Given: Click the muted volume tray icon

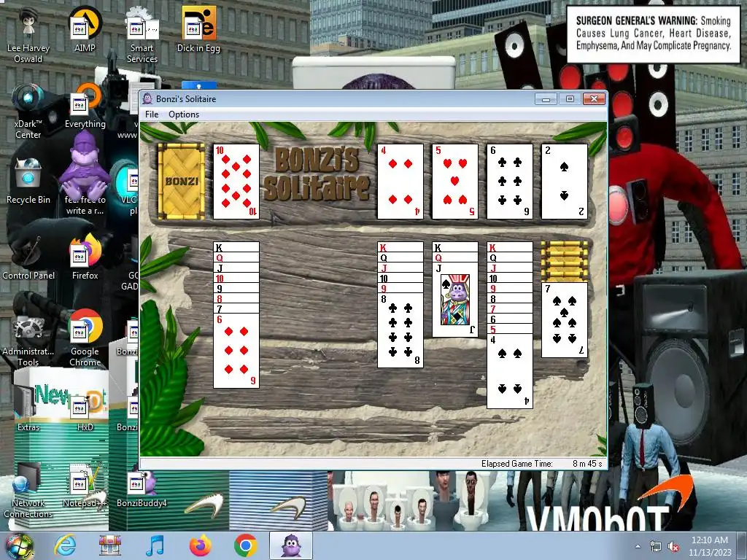Looking at the screenshot, I should point(673,546).
